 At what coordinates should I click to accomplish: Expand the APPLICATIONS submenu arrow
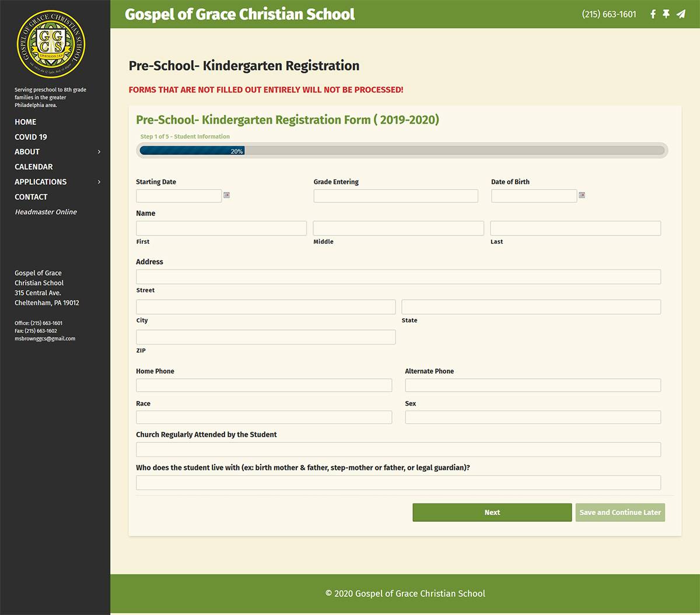click(x=99, y=182)
